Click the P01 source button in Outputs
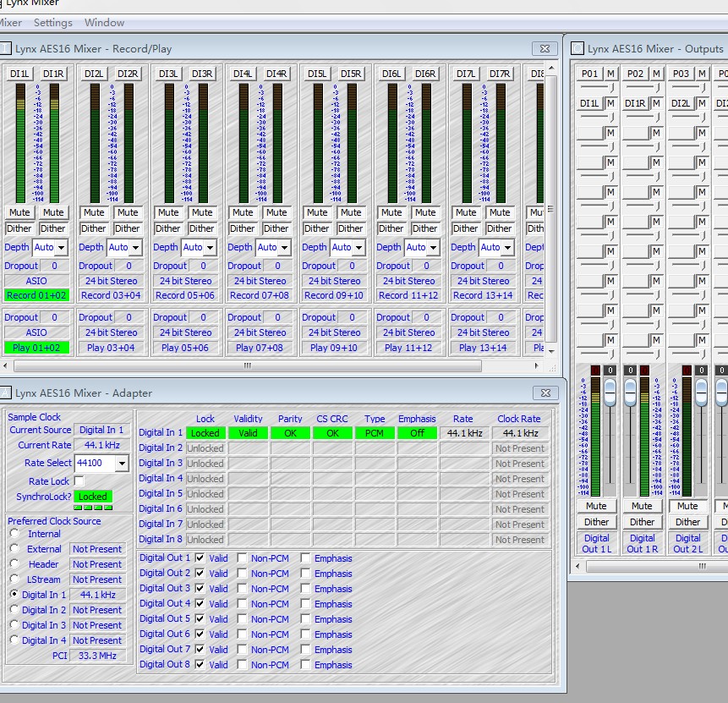Image resolution: width=728 pixels, height=703 pixels. (x=589, y=74)
